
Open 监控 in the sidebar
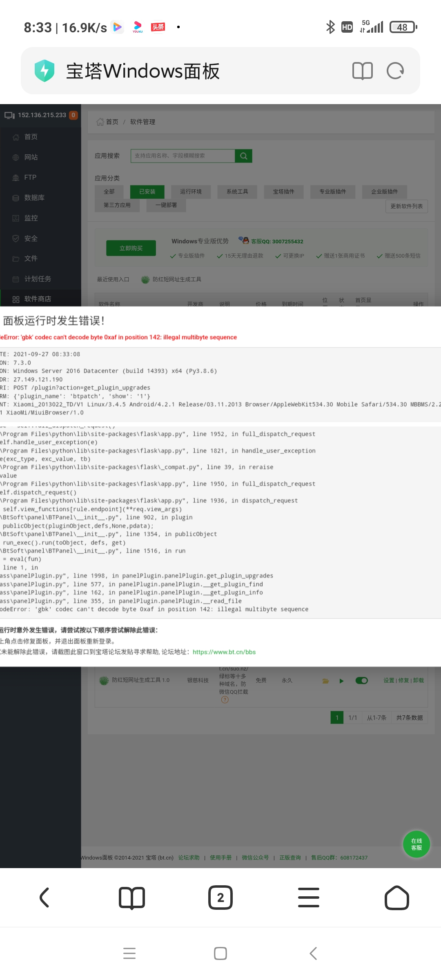(31, 218)
